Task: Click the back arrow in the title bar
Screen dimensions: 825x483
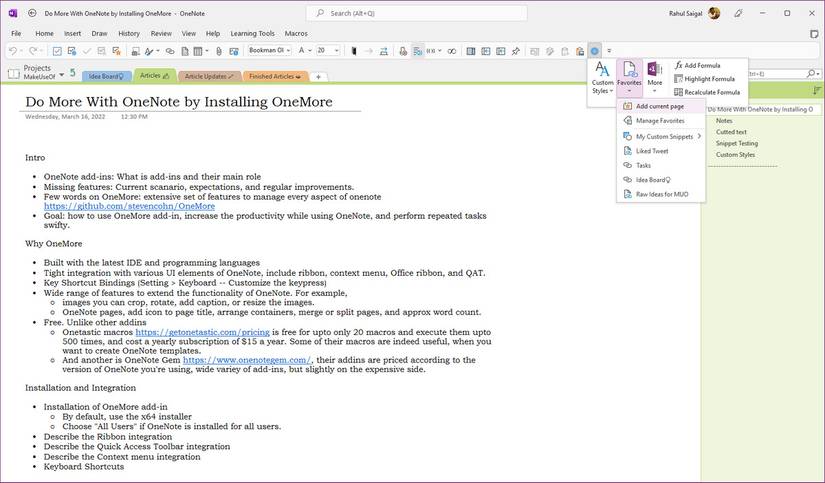Action: tap(32, 13)
